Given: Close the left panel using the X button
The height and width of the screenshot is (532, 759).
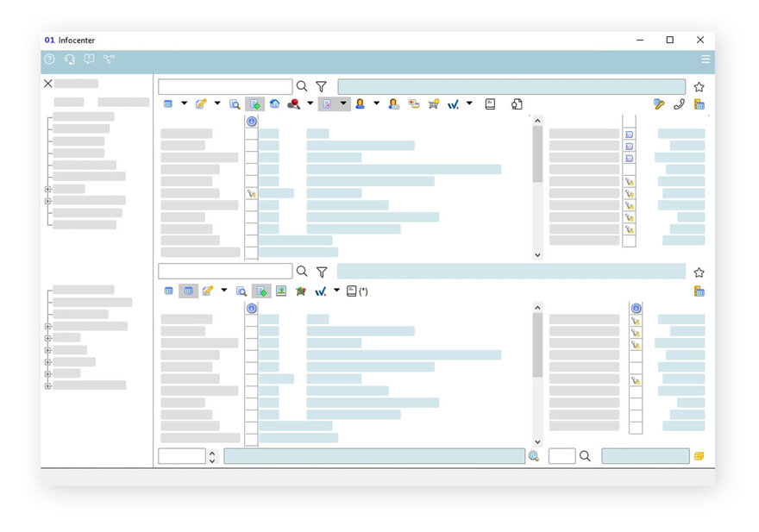Looking at the screenshot, I should pos(47,84).
